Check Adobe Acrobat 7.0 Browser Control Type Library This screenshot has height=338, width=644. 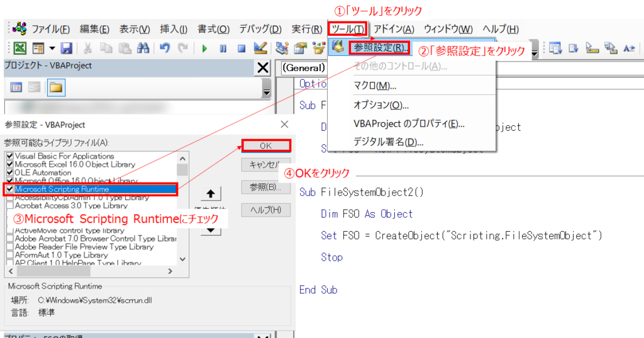(10, 239)
